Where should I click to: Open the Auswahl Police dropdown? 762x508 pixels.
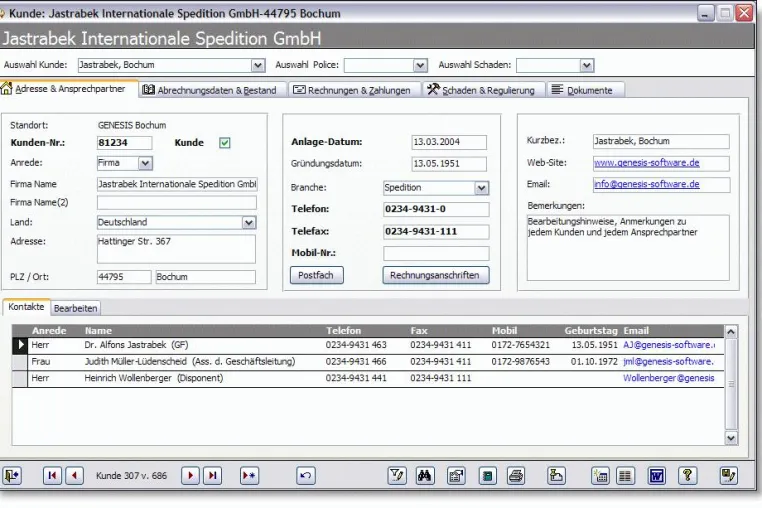pyautogui.click(x=420, y=65)
